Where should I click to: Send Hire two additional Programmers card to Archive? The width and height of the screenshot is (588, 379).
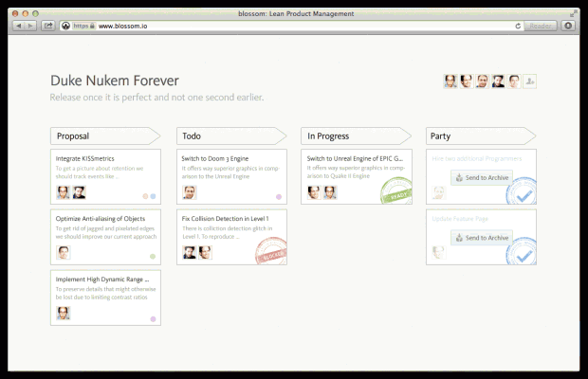point(482,178)
